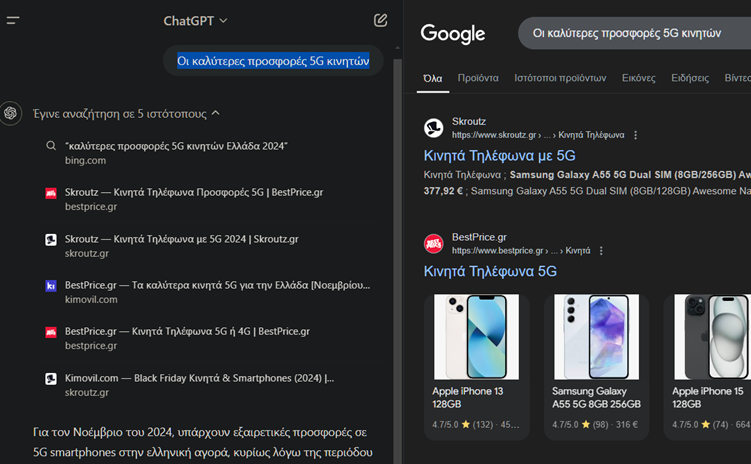Open more options for the Skroutz result

[635, 135]
